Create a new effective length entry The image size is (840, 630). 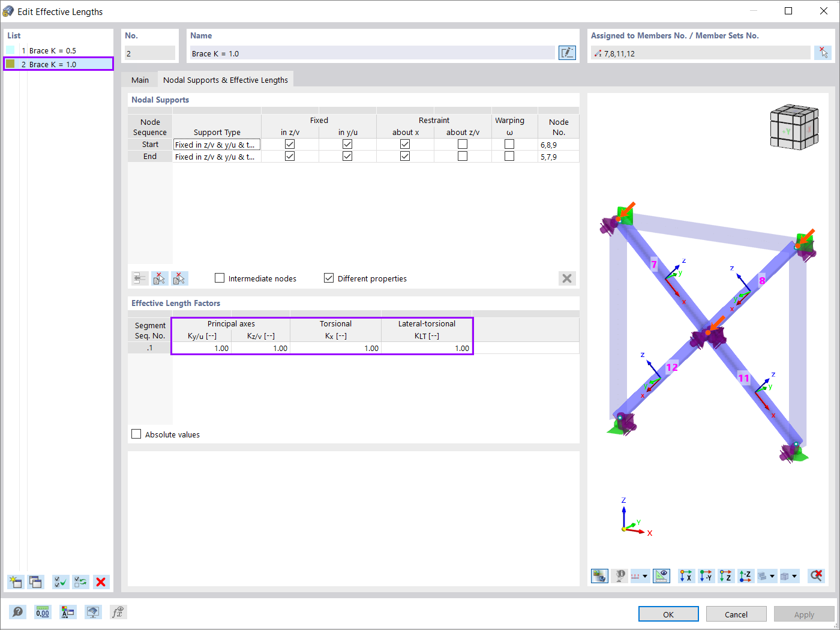(x=16, y=582)
